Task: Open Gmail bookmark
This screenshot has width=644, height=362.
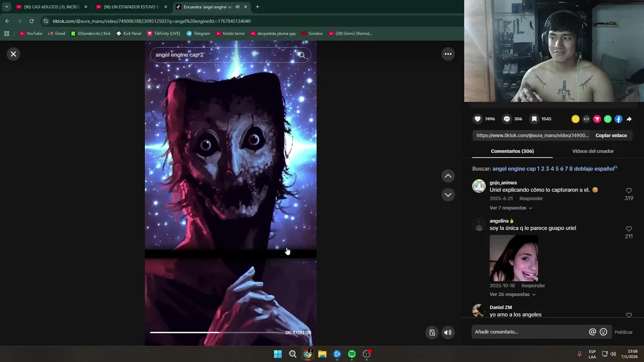Action: click(x=56, y=34)
